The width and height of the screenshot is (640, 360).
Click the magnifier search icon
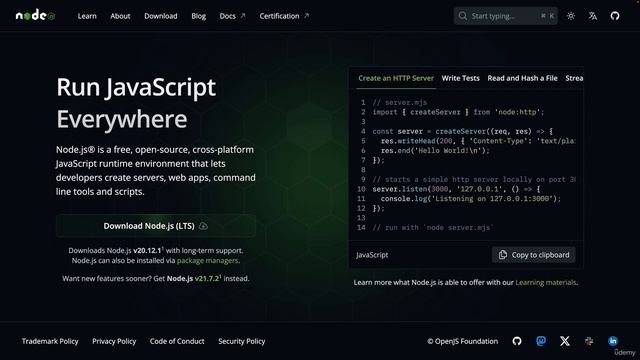coord(462,16)
